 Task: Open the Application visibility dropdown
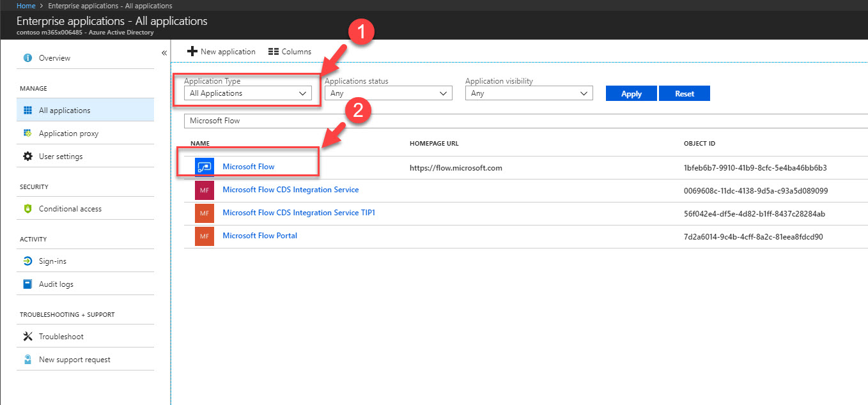(529, 93)
